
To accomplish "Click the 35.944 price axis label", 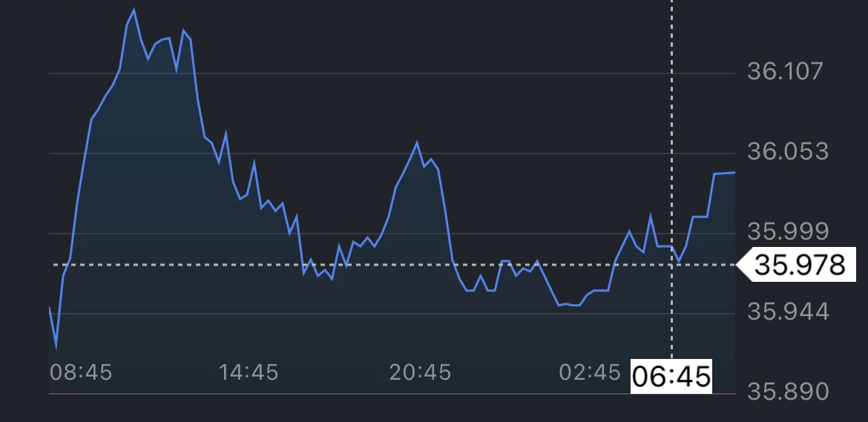I will pos(786,311).
